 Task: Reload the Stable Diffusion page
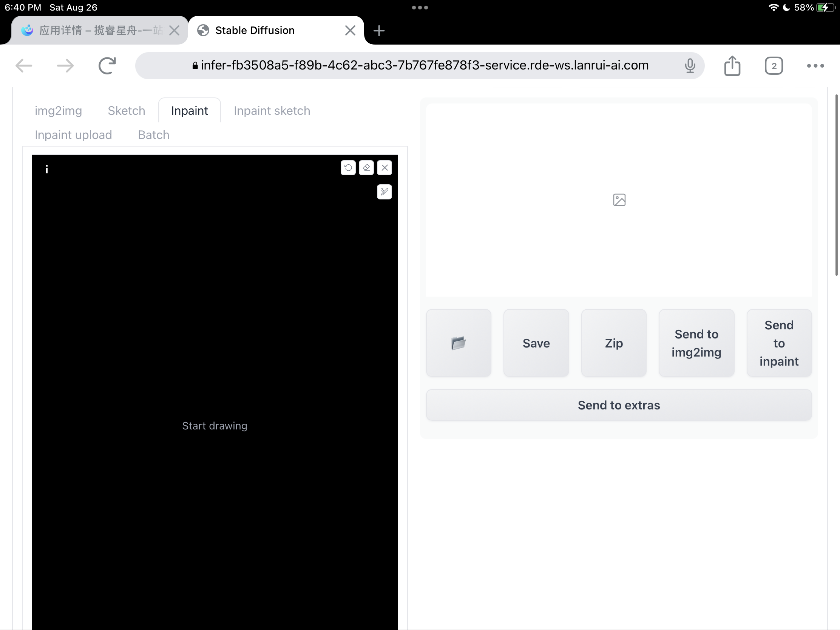[x=107, y=65]
